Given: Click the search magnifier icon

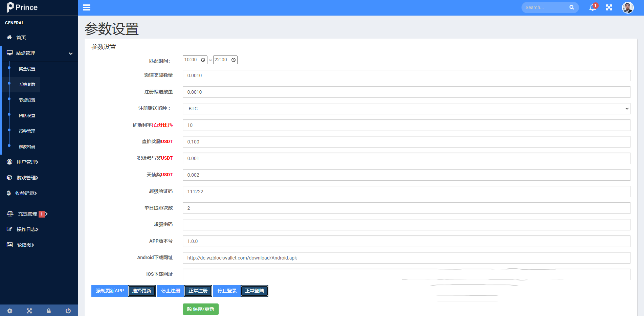Looking at the screenshot, I should [572, 7].
